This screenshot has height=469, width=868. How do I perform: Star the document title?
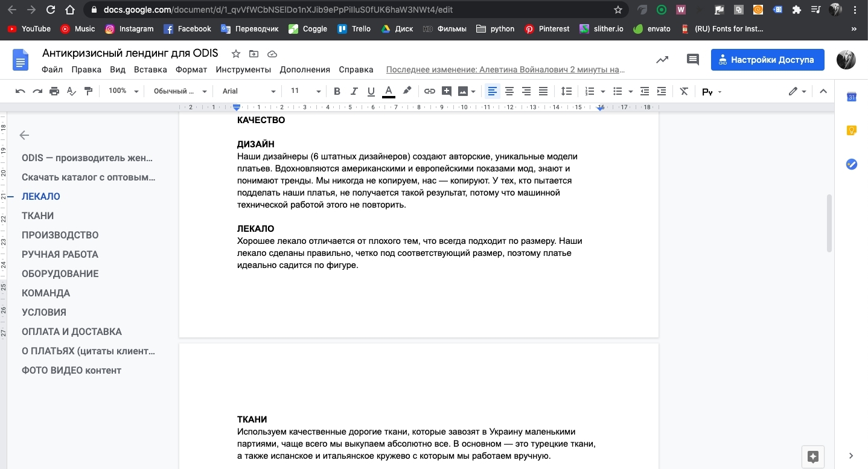pyautogui.click(x=236, y=54)
